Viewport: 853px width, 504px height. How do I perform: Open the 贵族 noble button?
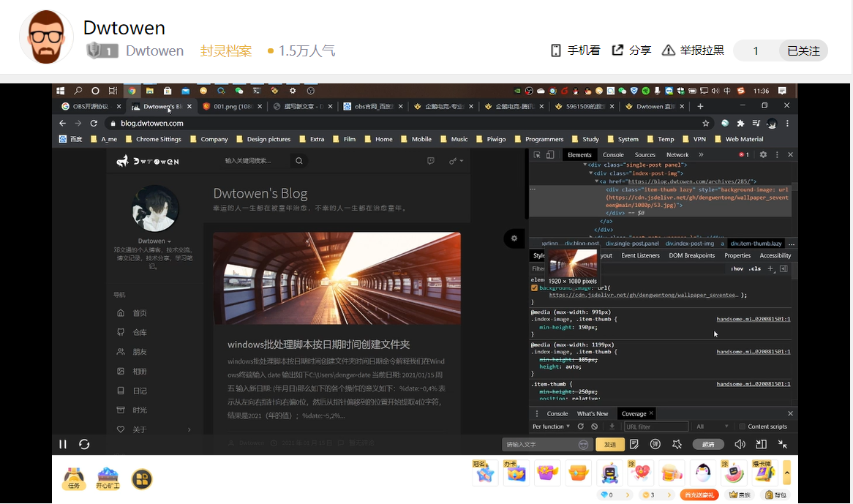point(740,494)
